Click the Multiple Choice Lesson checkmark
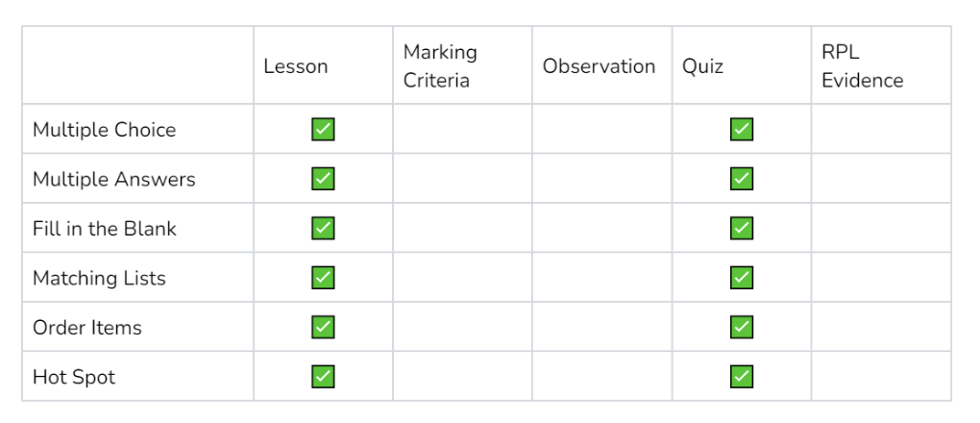The image size is (980, 423). pyautogui.click(x=323, y=130)
